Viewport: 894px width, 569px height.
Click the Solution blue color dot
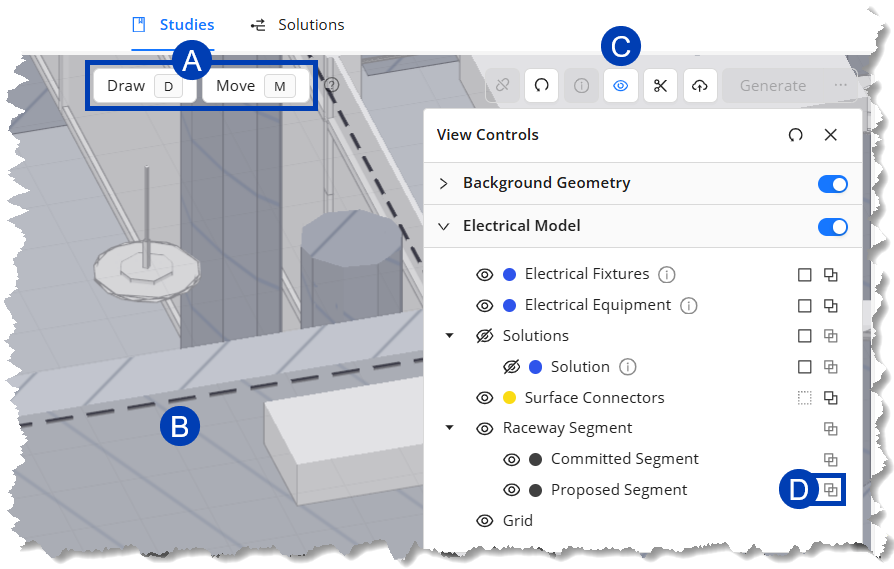535,367
